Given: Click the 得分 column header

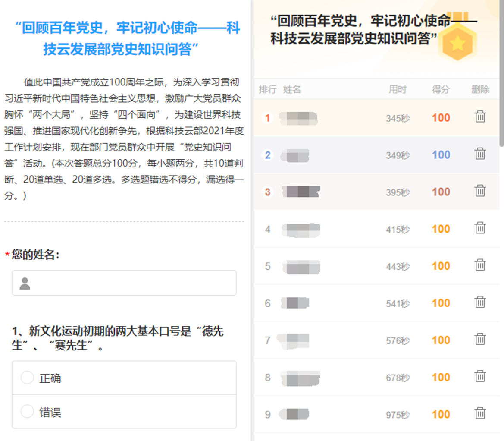Looking at the screenshot, I should (x=441, y=90).
